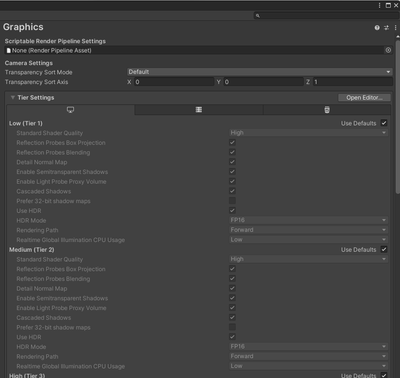Screen dimensions: 400x378
Task: Toggle Use Defaults for Medium (Tier 2)
Action: [384, 249]
